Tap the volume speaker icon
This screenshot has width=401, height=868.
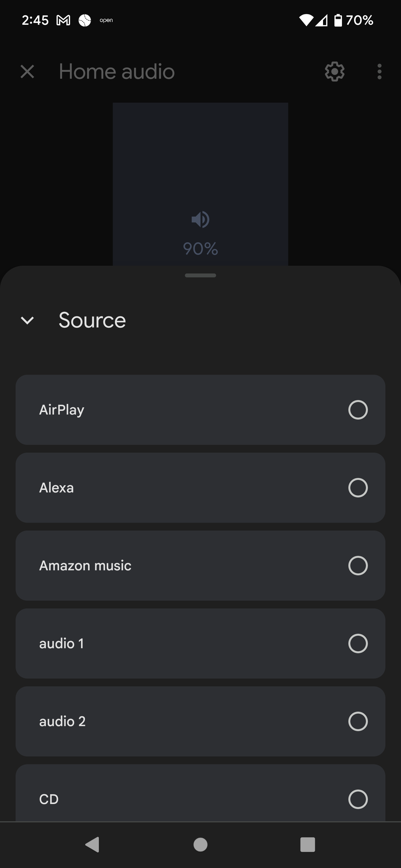(200, 220)
